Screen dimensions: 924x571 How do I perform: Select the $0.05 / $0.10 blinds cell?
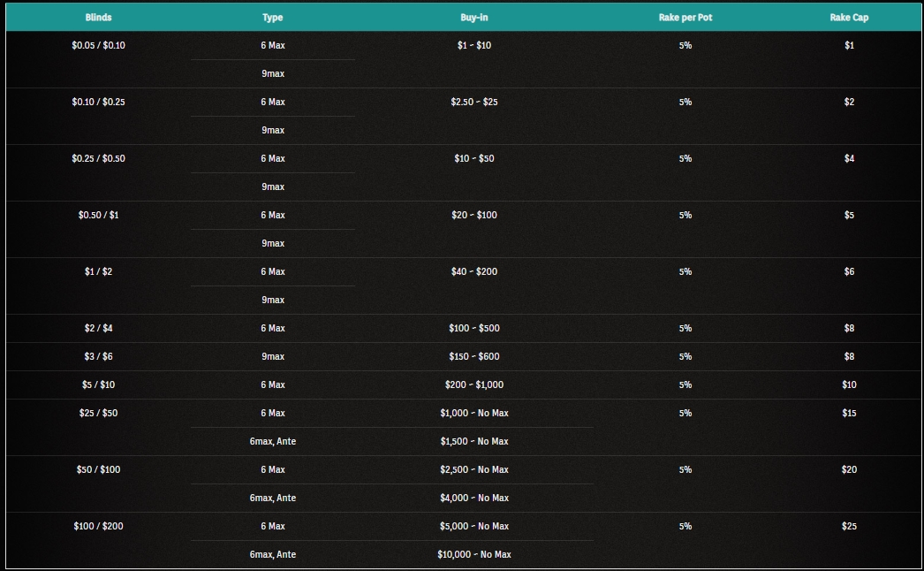pyautogui.click(x=98, y=45)
